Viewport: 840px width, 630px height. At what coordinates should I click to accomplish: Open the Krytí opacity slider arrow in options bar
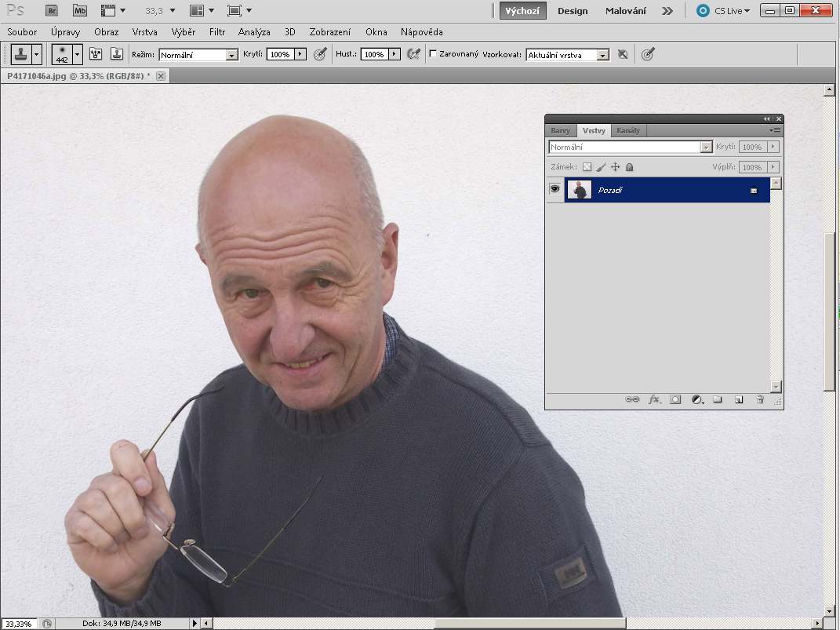tap(300, 54)
